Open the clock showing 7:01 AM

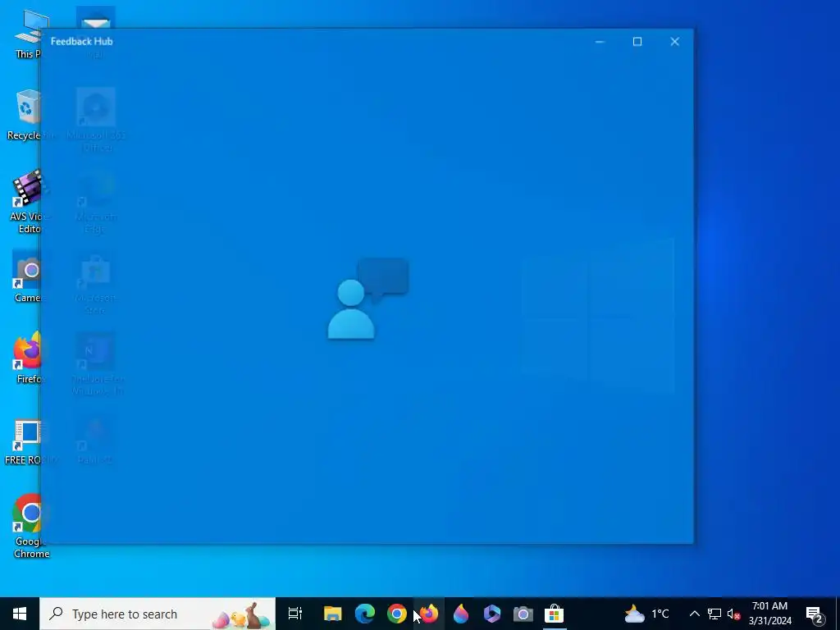769,614
